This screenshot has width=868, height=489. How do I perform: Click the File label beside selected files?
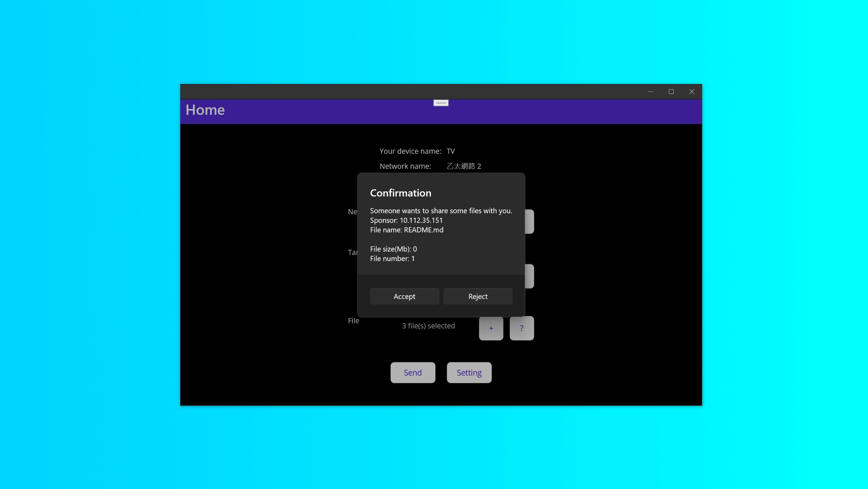tap(353, 321)
